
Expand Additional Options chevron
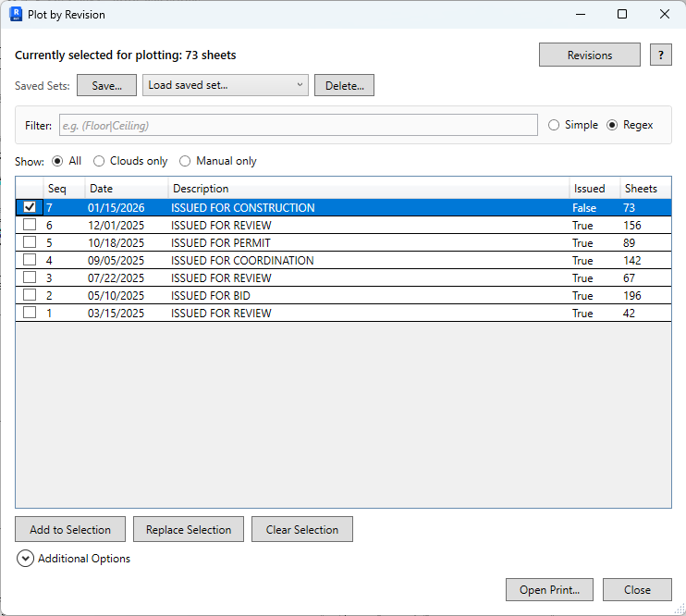coord(25,559)
